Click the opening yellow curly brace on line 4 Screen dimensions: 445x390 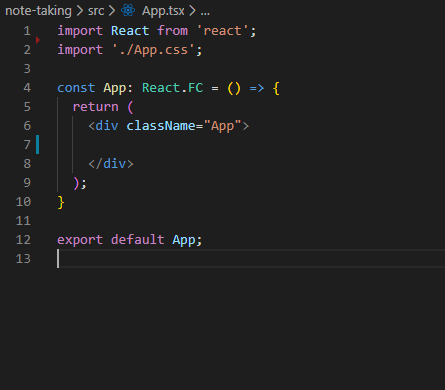(x=276, y=88)
